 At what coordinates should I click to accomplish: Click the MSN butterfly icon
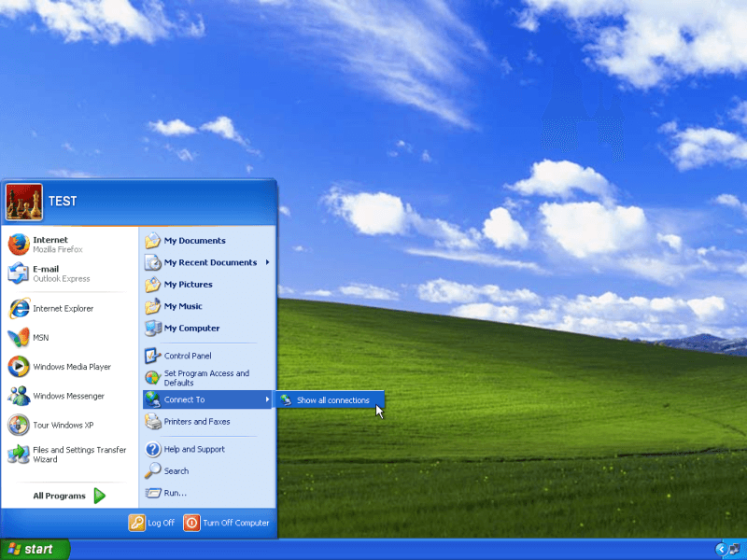pyautogui.click(x=19, y=338)
